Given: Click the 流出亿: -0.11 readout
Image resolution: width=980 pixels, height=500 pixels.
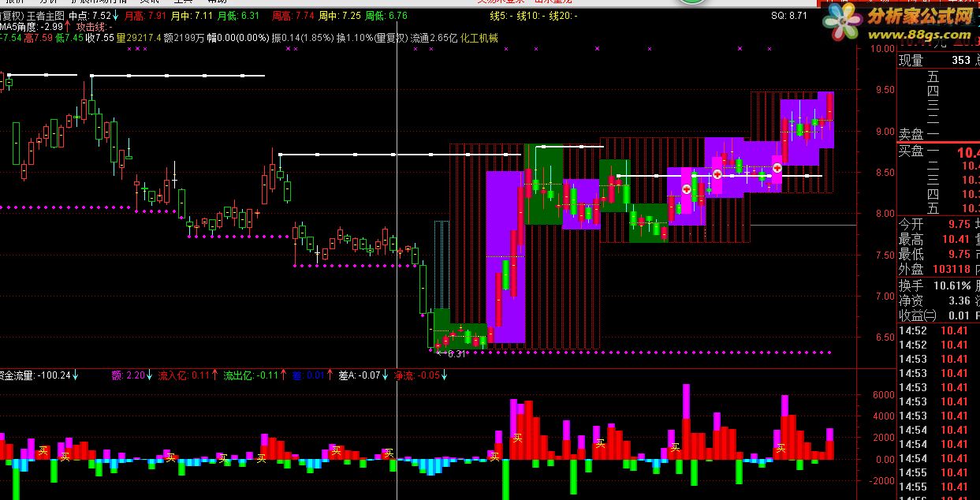Looking at the screenshot, I should (x=251, y=375).
